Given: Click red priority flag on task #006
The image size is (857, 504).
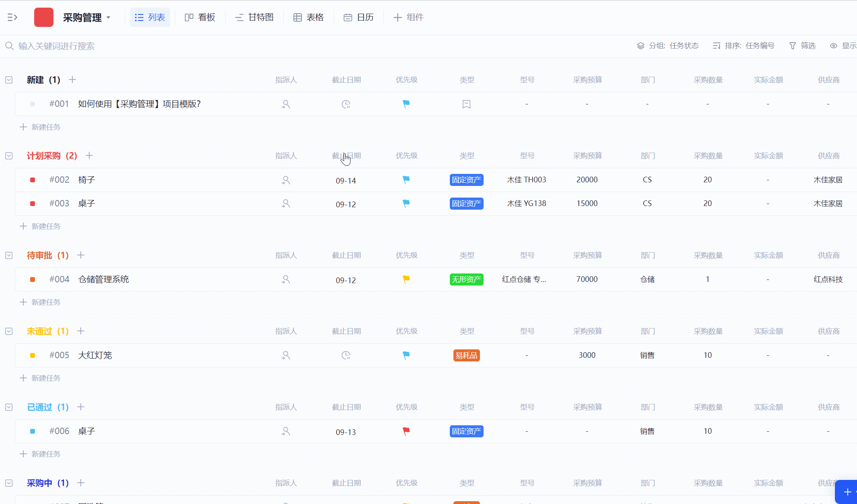Looking at the screenshot, I should point(406,431).
